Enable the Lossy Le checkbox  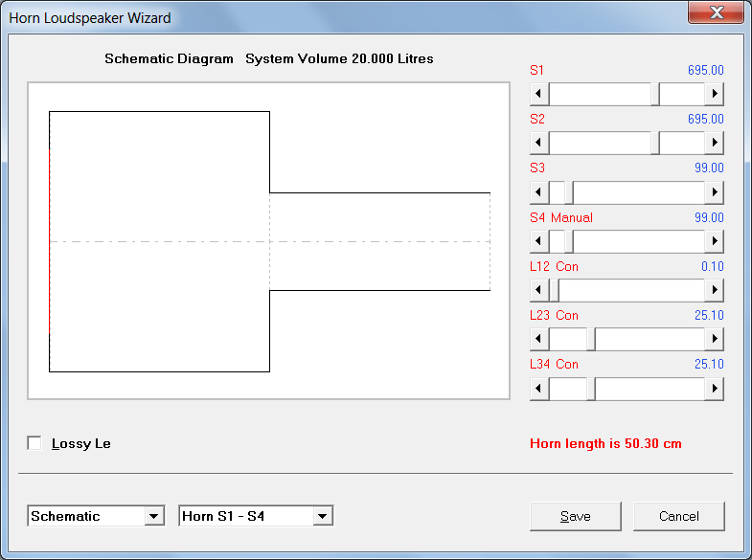[34, 443]
